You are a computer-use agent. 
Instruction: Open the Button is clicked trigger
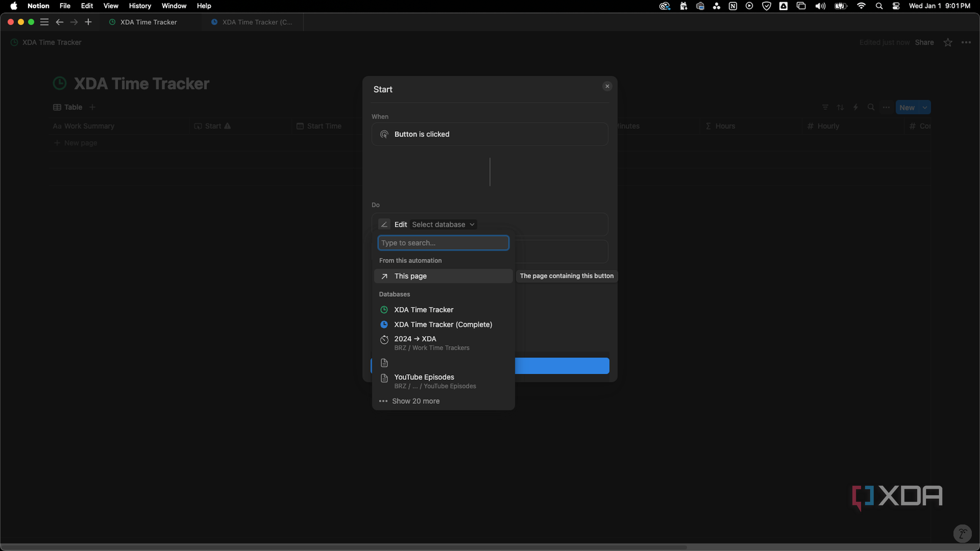point(489,134)
